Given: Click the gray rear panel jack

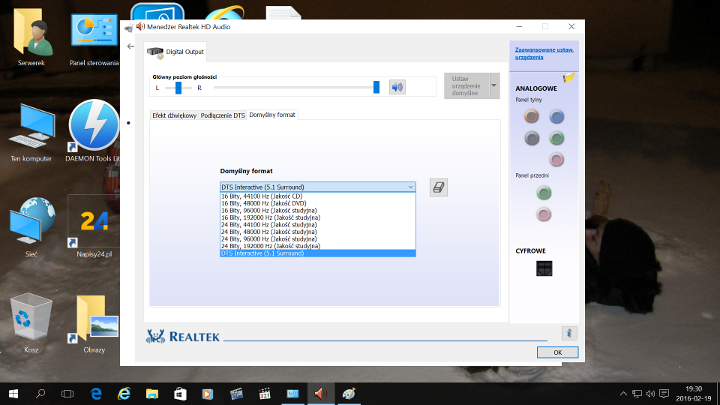Looking at the screenshot, I should pos(532,138).
